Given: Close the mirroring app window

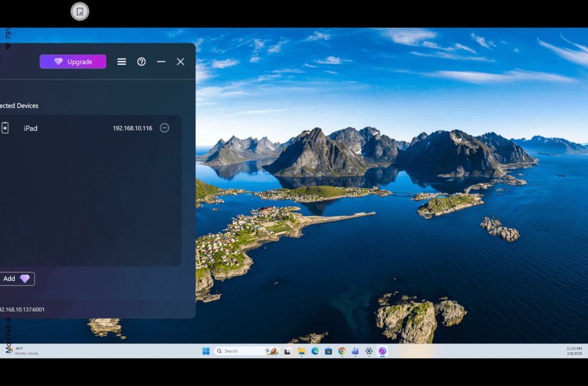Looking at the screenshot, I should tap(180, 61).
